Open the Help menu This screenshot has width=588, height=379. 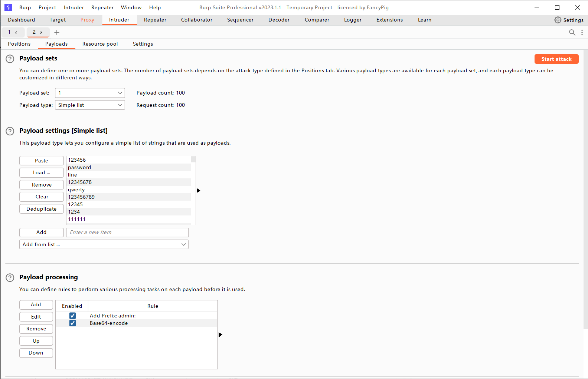155,7
